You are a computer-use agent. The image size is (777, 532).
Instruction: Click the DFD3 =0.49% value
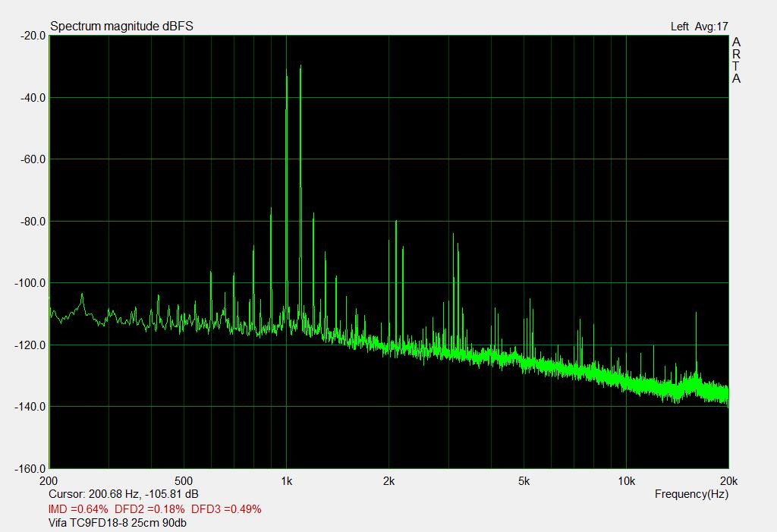coord(226,508)
